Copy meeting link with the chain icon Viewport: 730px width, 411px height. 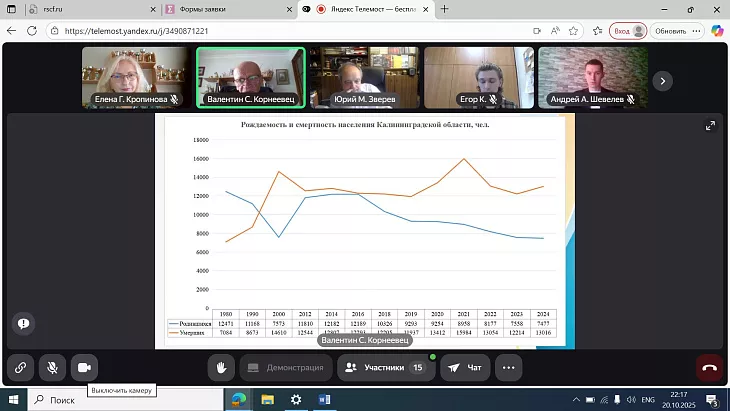(20, 367)
